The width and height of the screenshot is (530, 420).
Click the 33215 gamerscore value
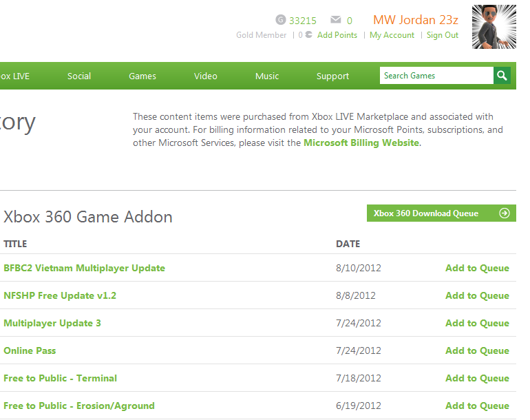(303, 21)
